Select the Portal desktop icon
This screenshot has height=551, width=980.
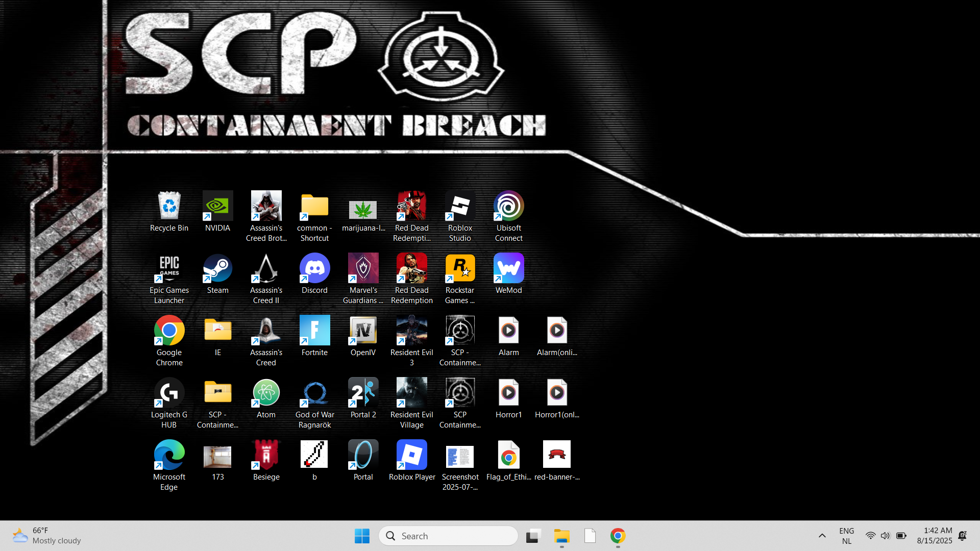pyautogui.click(x=363, y=461)
